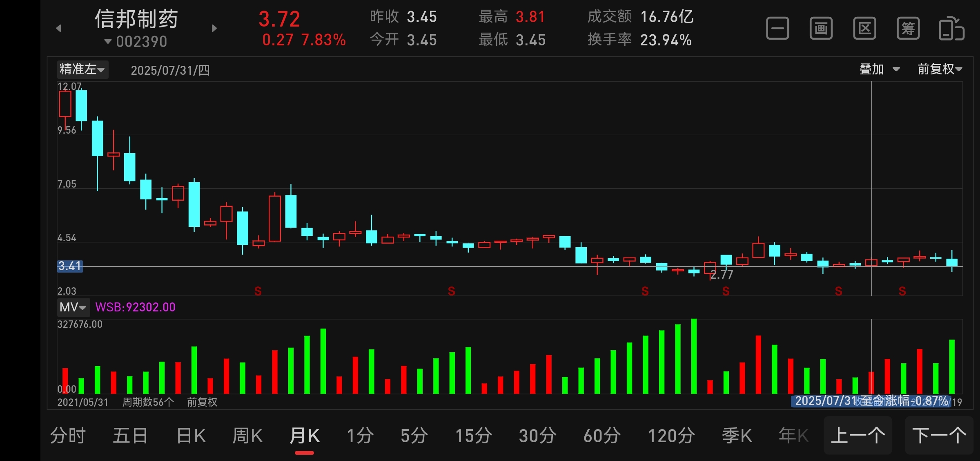Viewport: 980px width, 461px height.
Task: Click the minus line icon at top right
Action: [777, 29]
